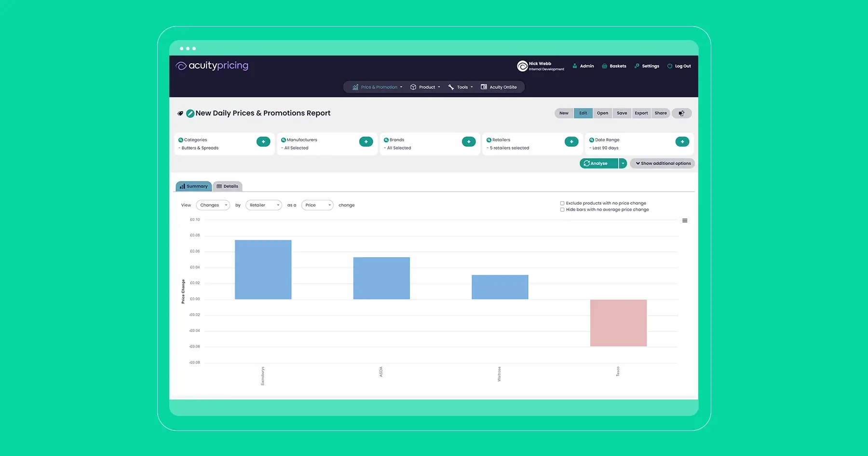Click 'Show additional options'
The height and width of the screenshot is (456, 868).
(x=662, y=163)
